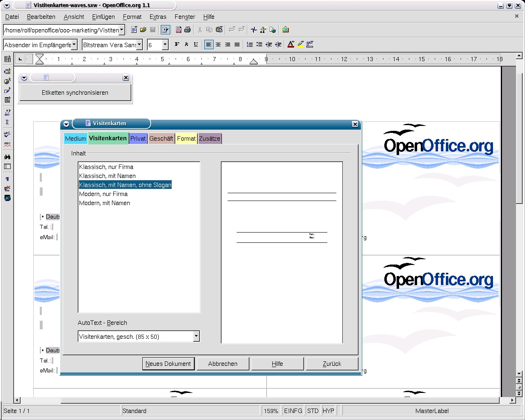Click Etiketten synchronisieren button
Image resolution: width=525 pixels, height=420 pixels.
tap(75, 93)
